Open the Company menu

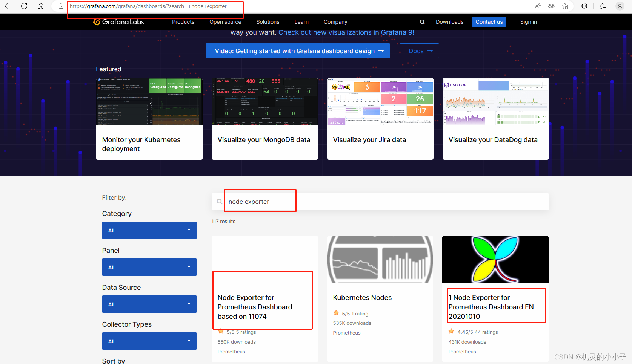(335, 22)
